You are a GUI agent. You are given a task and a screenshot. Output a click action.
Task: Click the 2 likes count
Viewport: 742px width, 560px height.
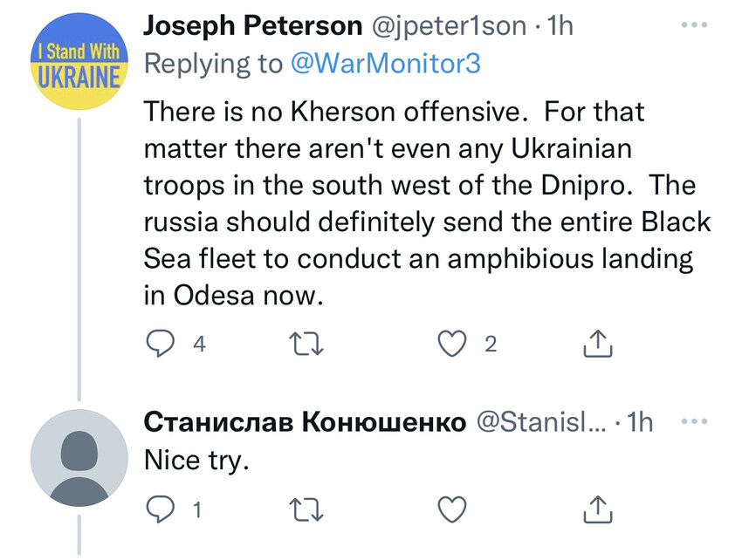[x=488, y=345]
